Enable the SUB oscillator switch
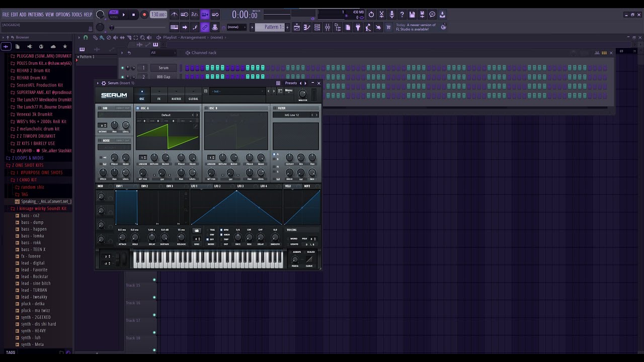Screen dimensions: 644x362 pos(99,108)
